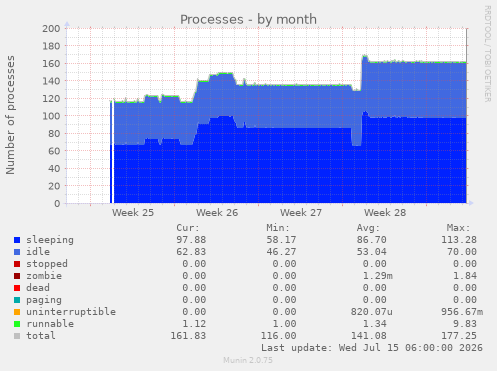Viewport: 497px width, 371px height.
Task: Click the paging legend color swatch
Action: tap(17, 300)
